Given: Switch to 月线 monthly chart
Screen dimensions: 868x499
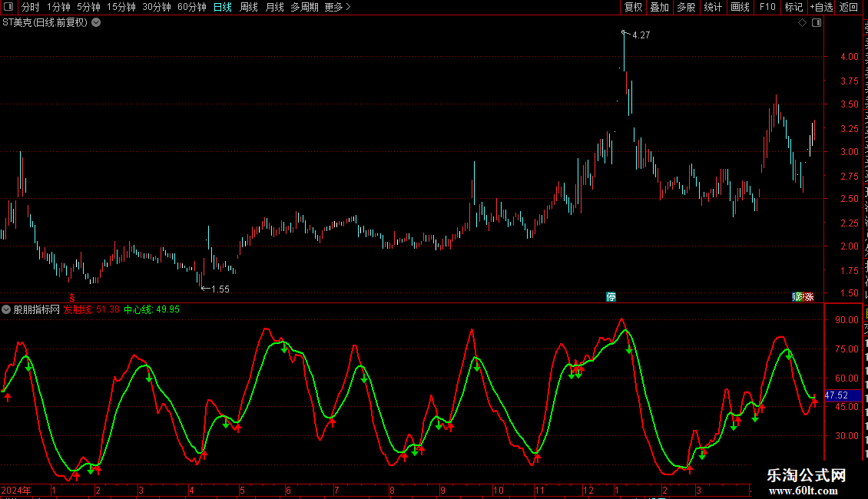Looking at the screenshot, I should 274,7.
